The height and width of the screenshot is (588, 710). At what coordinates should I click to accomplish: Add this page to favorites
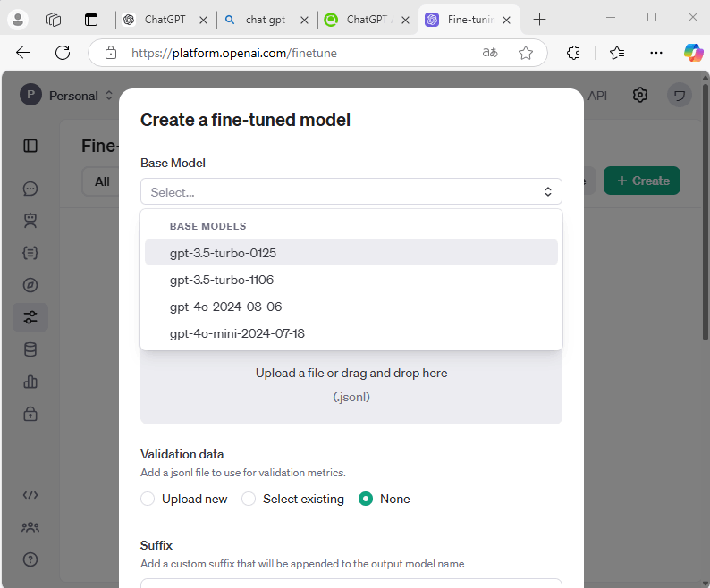(x=525, y=53)
